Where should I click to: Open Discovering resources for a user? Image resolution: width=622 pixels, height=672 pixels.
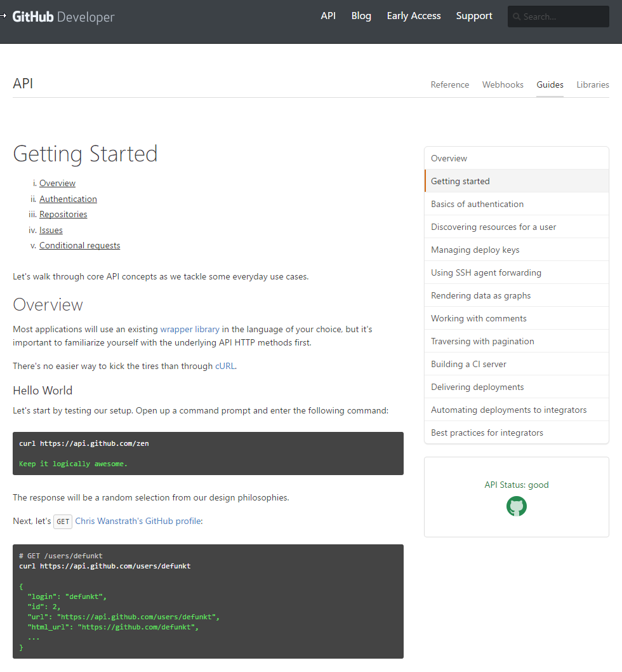[516, 227]
